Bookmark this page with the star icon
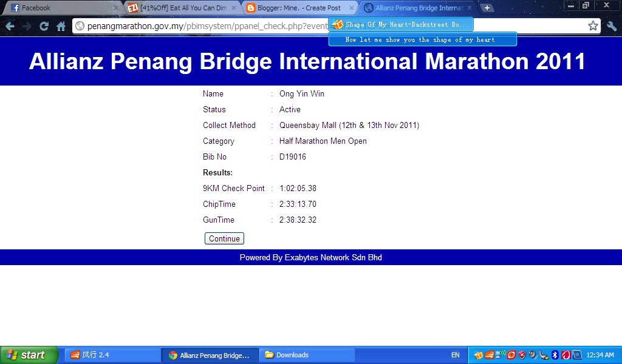Viewport: 622px width, 364px height. (x=593, y=26)
